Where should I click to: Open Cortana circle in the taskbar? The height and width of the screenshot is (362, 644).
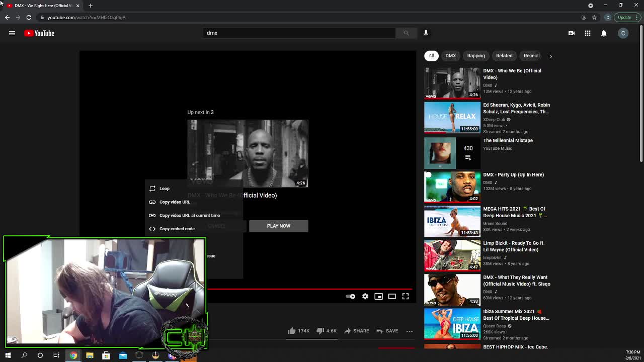40,355
